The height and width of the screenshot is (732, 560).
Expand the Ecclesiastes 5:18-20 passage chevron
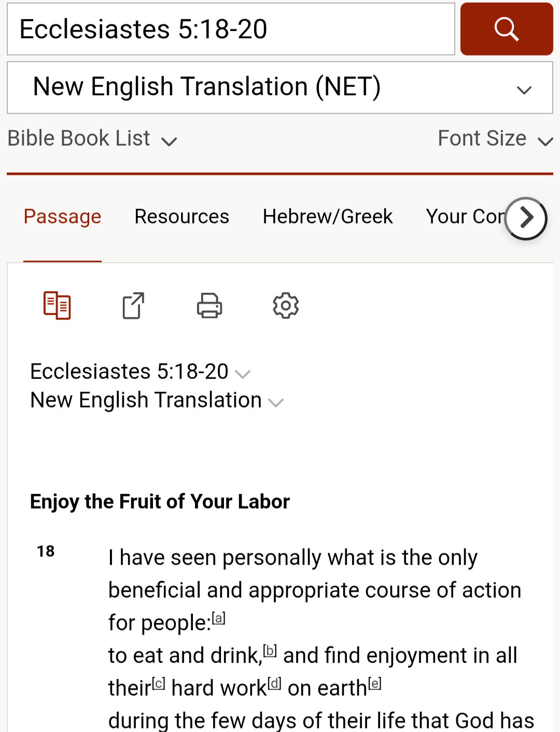tap(243, 374)
